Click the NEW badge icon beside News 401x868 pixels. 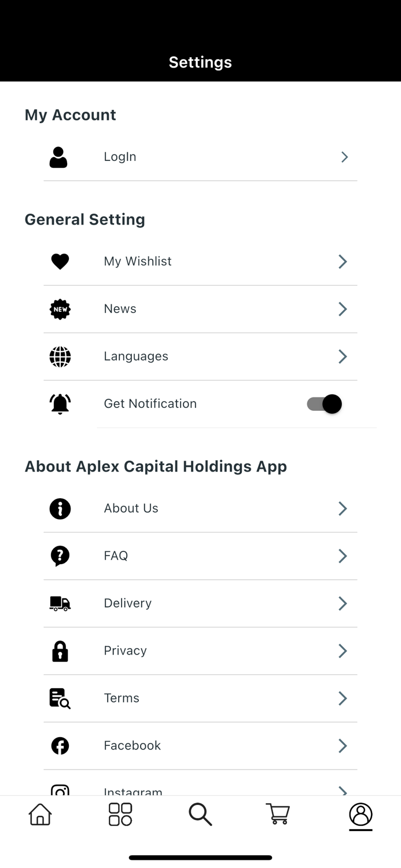(60, 308)
